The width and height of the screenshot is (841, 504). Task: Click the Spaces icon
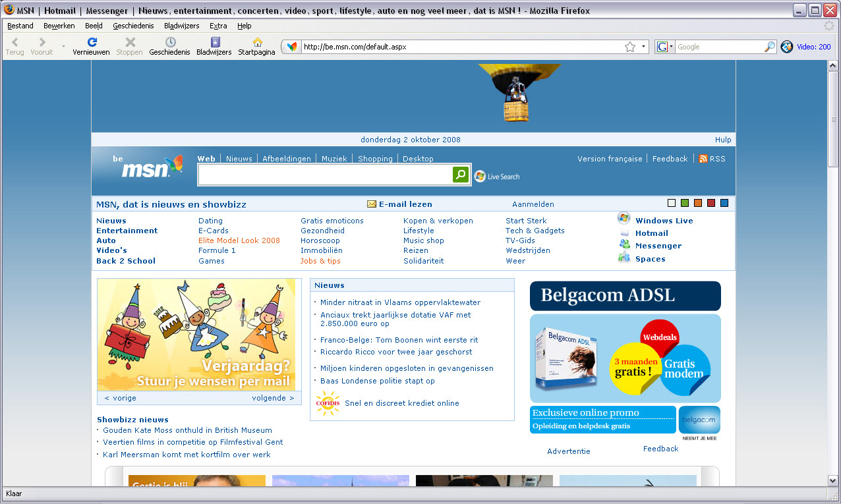[624, 258]
